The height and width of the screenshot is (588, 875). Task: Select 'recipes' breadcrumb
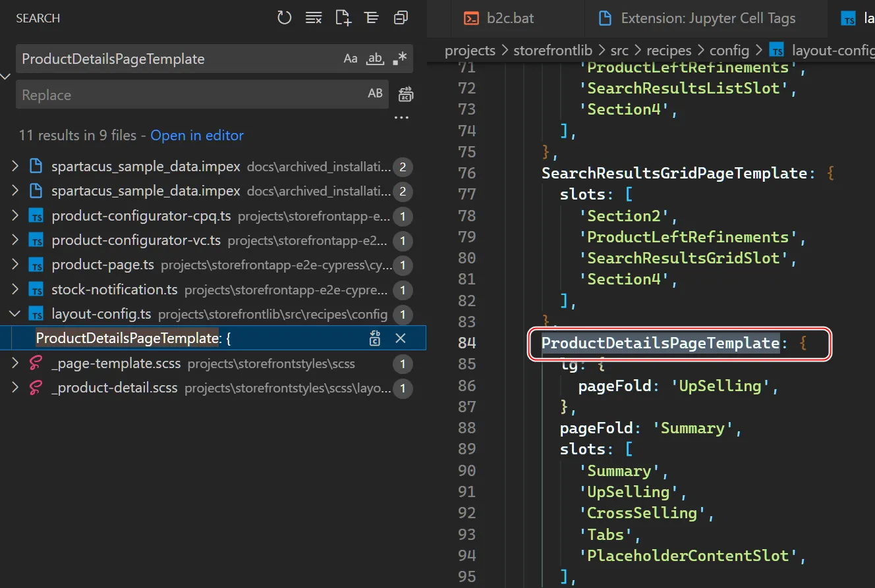tap(669, 51)
